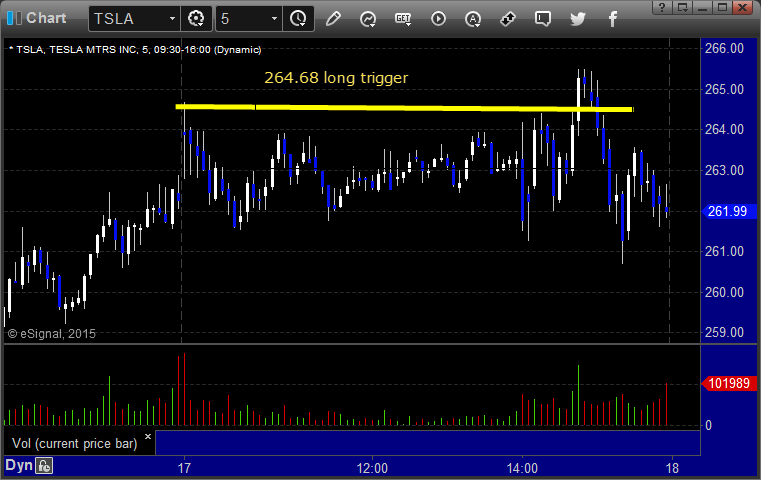Click the Vol (current price bar) label
Screen dimensions: 761x480
(75, 444)
